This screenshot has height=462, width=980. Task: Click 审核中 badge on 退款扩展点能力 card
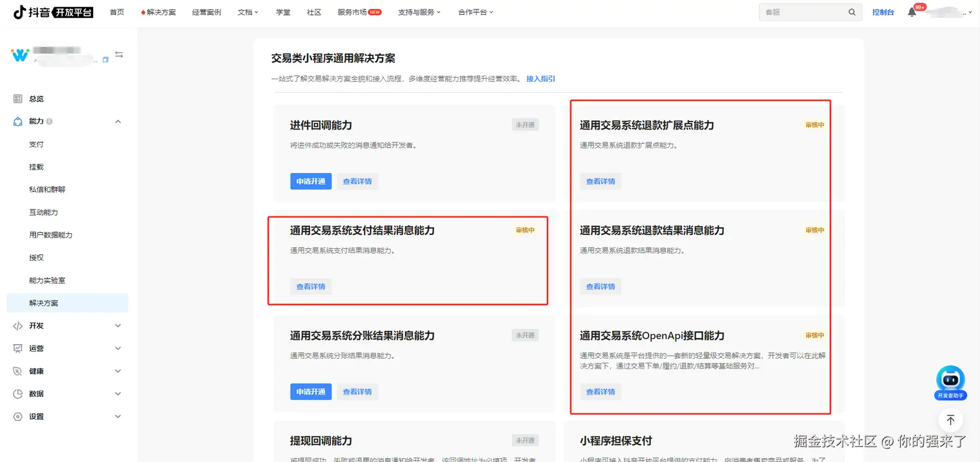point(814,125)
